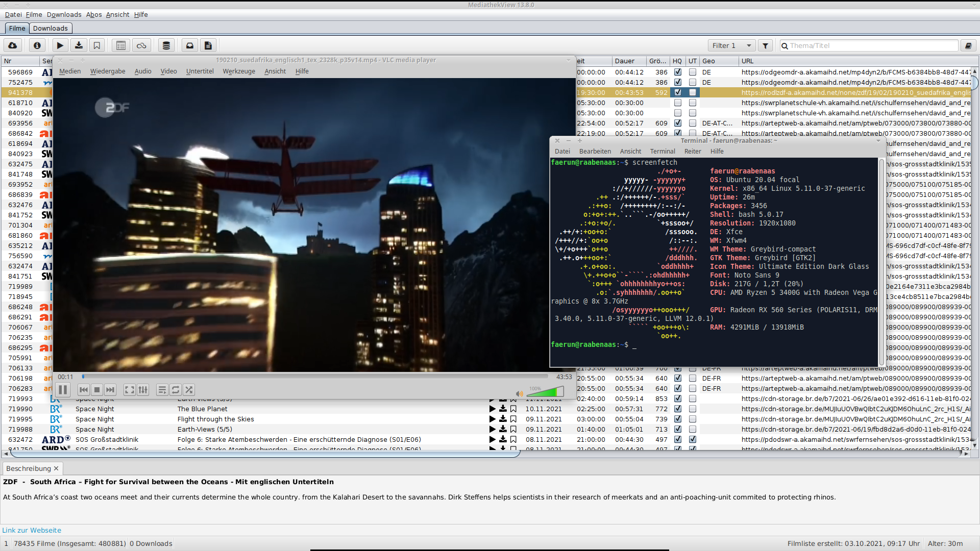Bookmark selected film from MediathekView toolbar
Image resolution: width=980 pixels, height=551 pixels.
coord(97,46)
